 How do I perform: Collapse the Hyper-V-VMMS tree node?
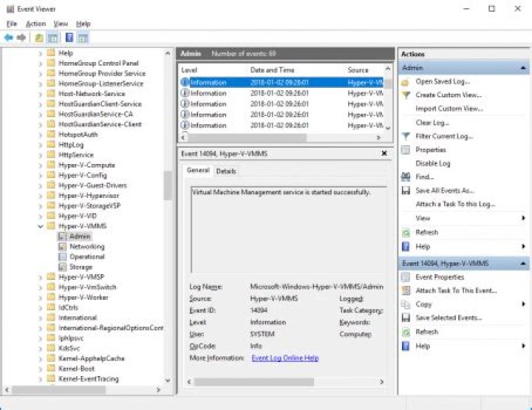click(x=41, y=226)
